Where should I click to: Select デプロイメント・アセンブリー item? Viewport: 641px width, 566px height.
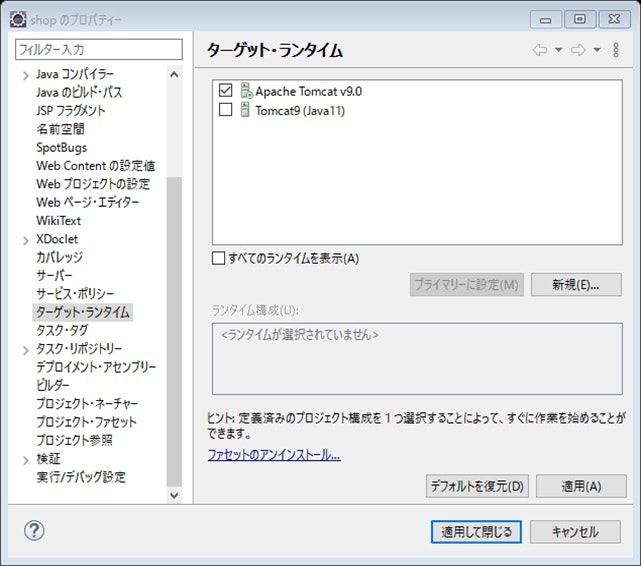(x=96, y=367)
